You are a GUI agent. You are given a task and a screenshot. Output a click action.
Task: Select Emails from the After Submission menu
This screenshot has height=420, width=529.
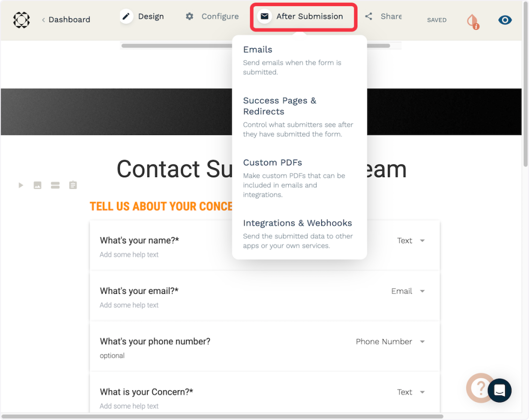[x=258, y=50]
